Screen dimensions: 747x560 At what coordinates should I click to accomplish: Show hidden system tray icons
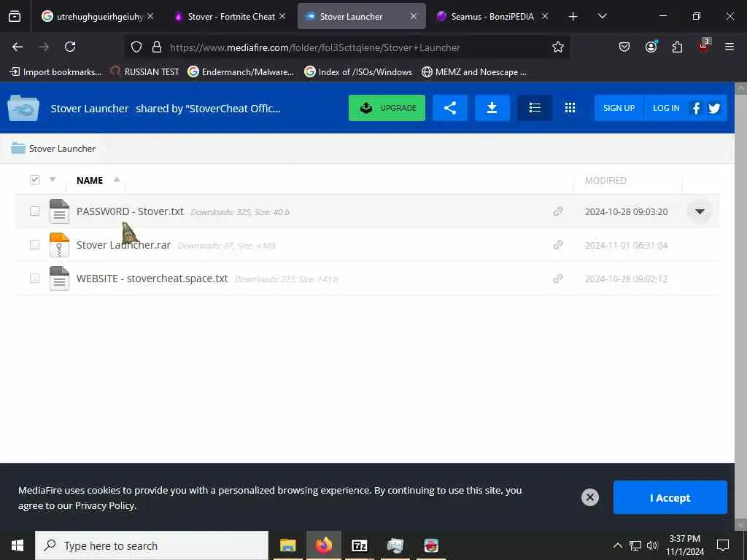click(617, 545)
